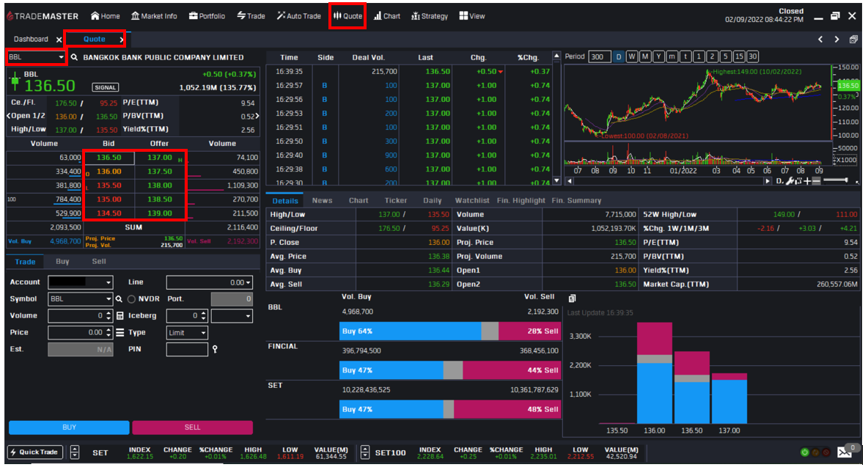Select the NVDR radio button
The width and height of the screenshot is (868, 470).
click(131, 299)
